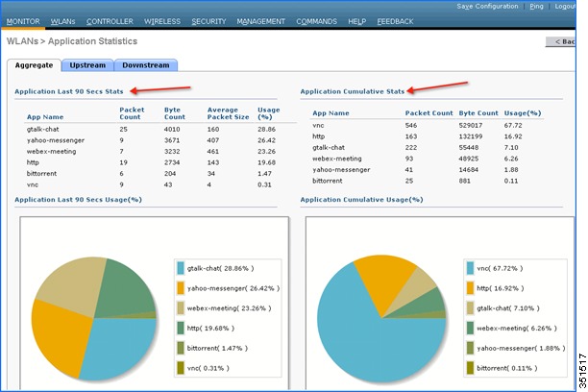Click Application Cumulative Usage(%) heading
Image resolution: width=588 pixels, height=392 pixels.
coord(361,200)
